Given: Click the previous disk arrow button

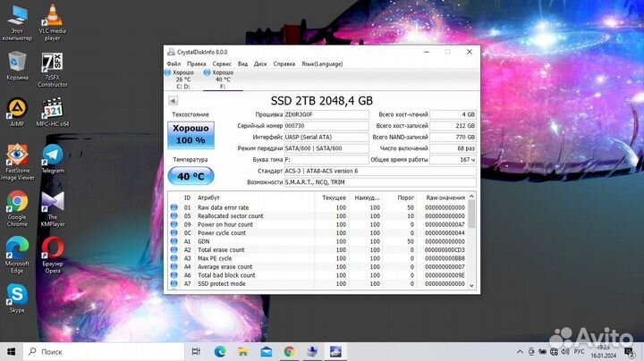Looking at the screenshot, I should (173, 100).
